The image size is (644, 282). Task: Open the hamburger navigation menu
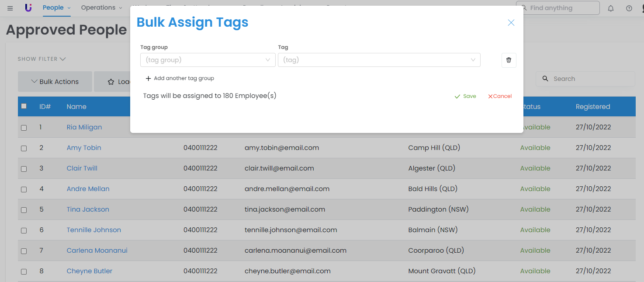coord(10,8)
